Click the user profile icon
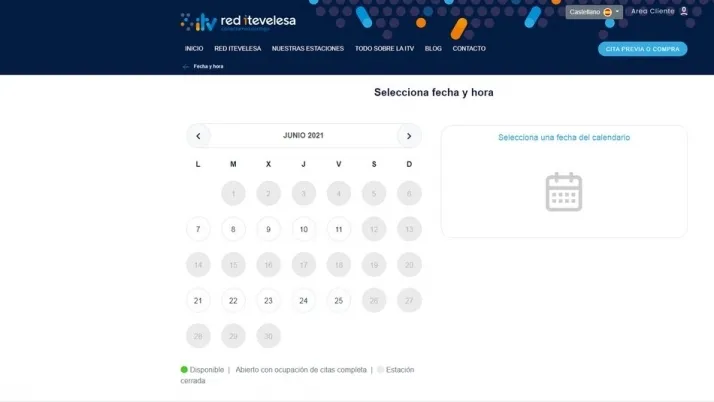This screenshot has height=402, width=714. pos(684,11)
